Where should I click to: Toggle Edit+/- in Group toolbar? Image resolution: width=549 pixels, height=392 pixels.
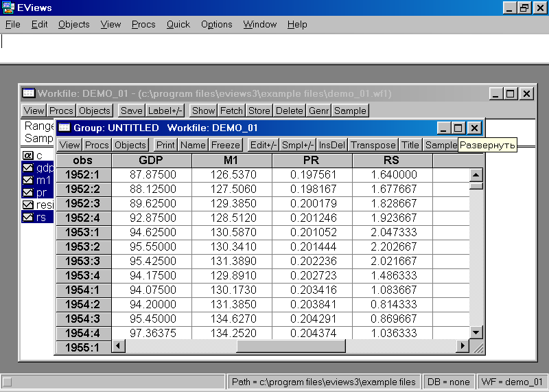point(264,145)
